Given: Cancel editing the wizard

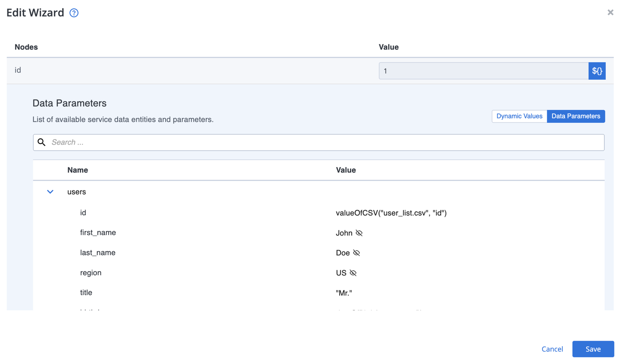Looking at the screenshot, I should 552,349.
